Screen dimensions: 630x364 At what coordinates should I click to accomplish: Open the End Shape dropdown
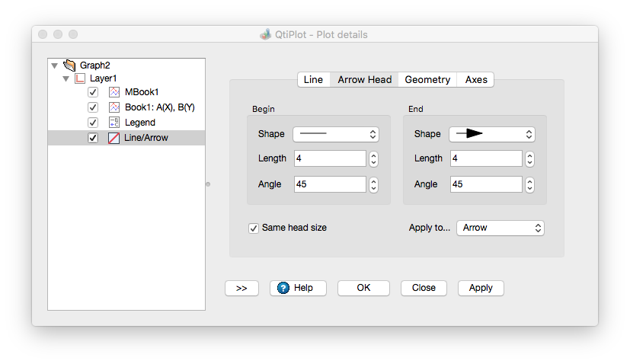tap(491, 134)
